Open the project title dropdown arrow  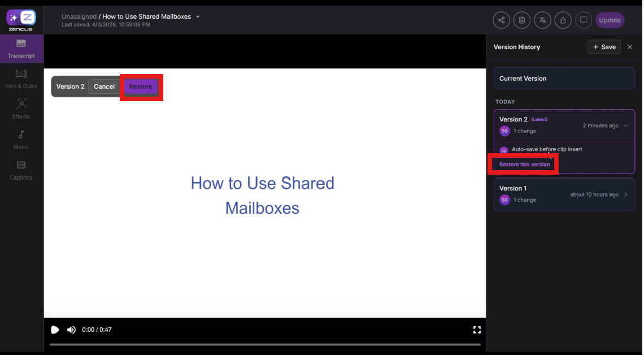tap(198, 17)
